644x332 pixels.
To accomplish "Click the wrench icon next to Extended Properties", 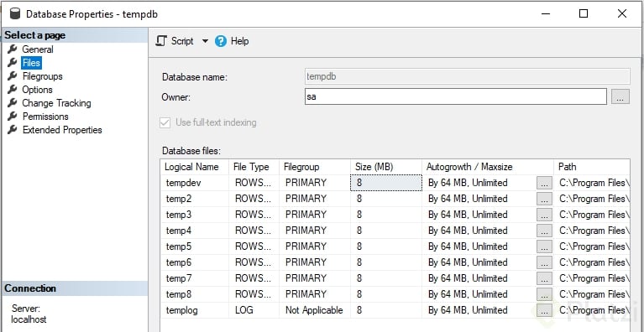I will [13, 130].
